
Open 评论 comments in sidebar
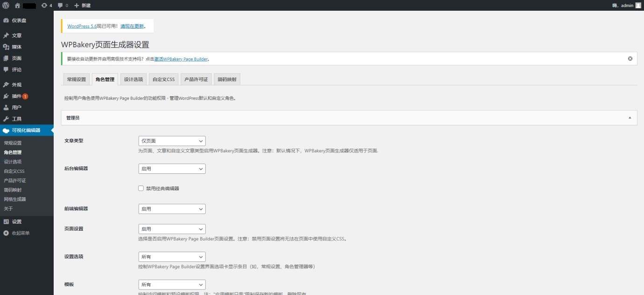(x=27, y=69)
